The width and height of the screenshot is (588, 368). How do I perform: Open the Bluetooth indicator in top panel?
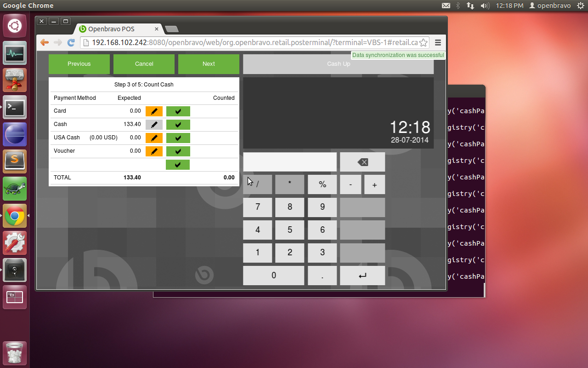pyautogui.click(x=458, y=6)
